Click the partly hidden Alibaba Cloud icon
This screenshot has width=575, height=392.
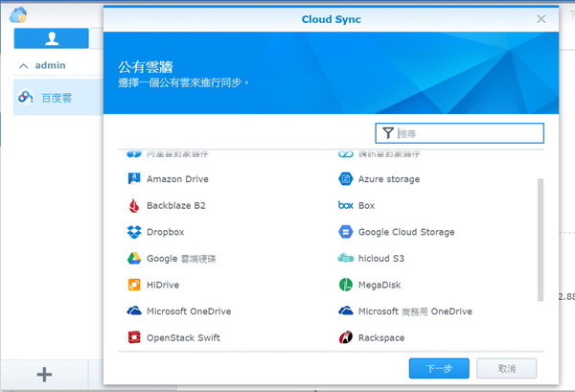pos(134,153)
